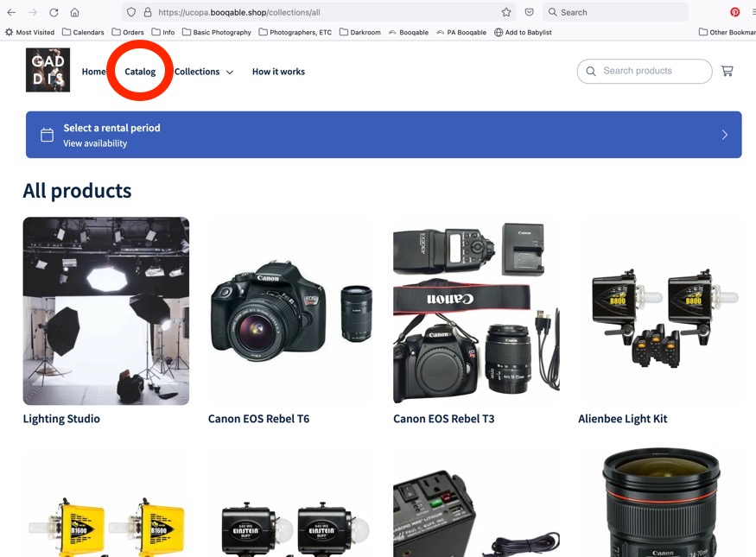Click the browser Search box
Image resolution: width=756 pixels, height=557 pixels.
tap(616, 13)
